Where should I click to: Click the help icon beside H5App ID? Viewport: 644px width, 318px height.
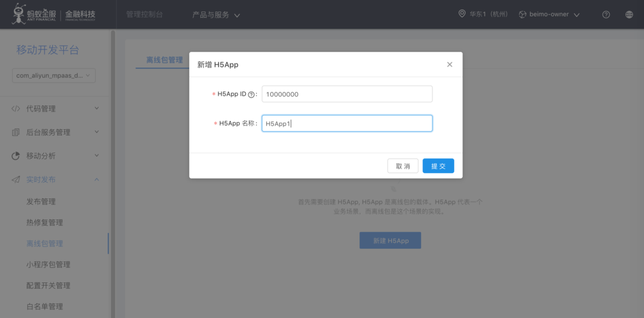click(x=251, y=95)
